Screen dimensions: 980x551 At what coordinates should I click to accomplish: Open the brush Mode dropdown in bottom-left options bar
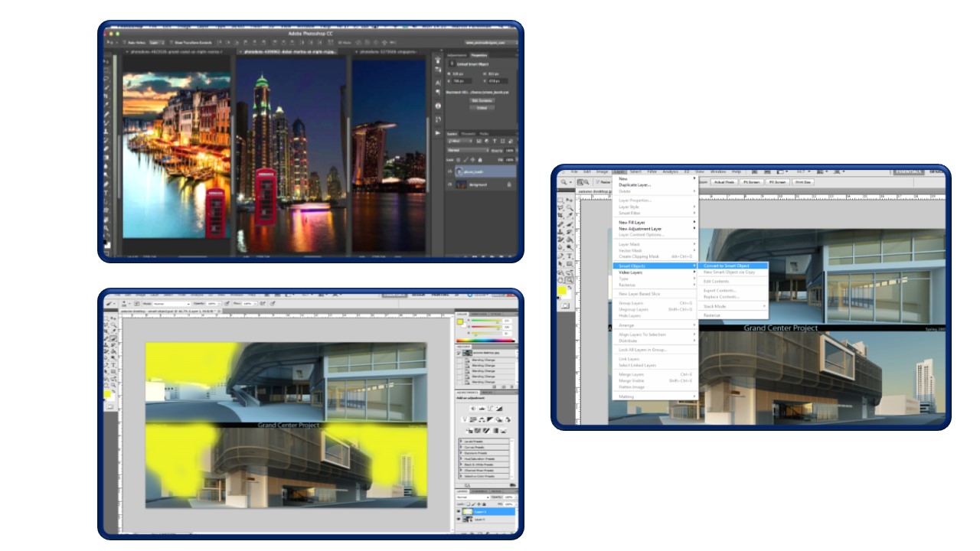point(171,304)
